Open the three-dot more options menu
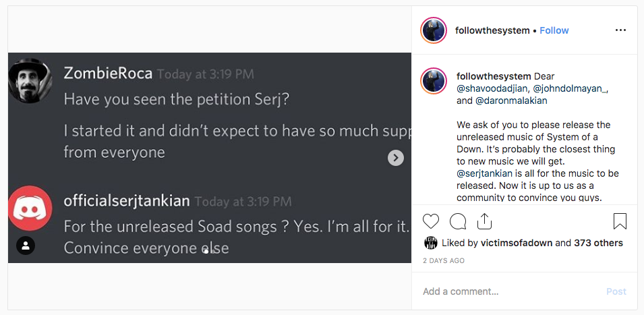The width and height of the screenshot is (644, 315). pos(620,30)
